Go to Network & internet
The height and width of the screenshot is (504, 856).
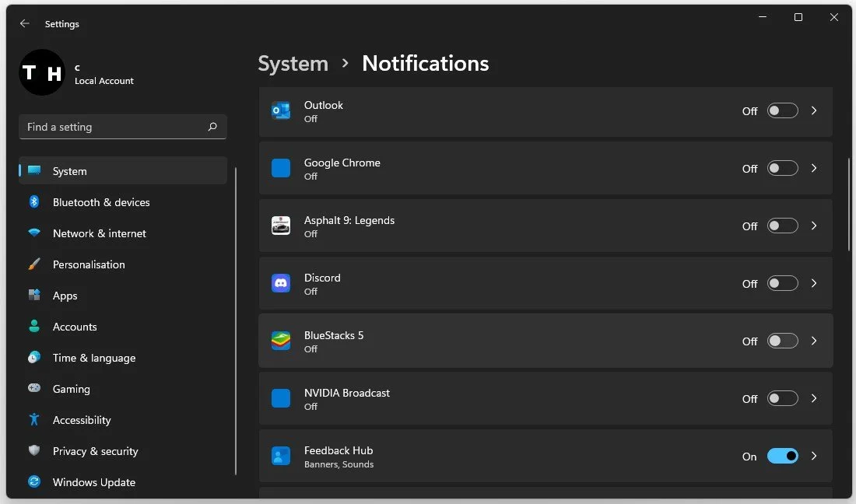pyautogui.click(x=123, y=233)
